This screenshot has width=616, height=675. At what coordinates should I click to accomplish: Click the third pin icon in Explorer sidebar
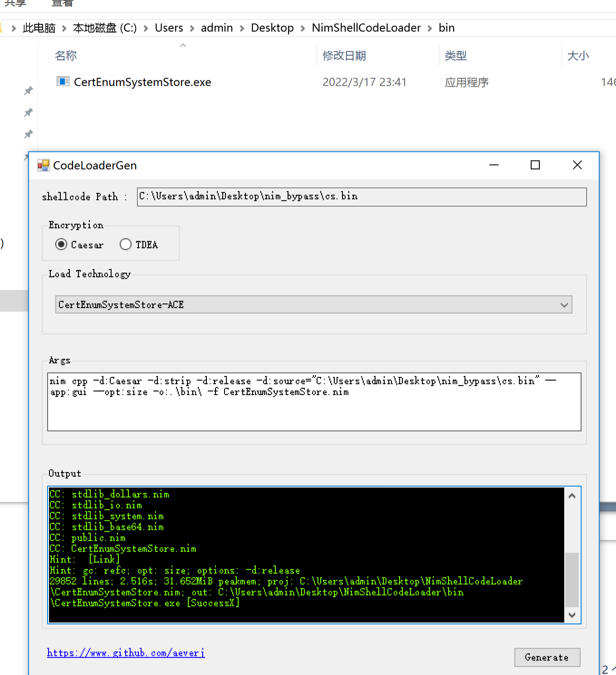29,134
